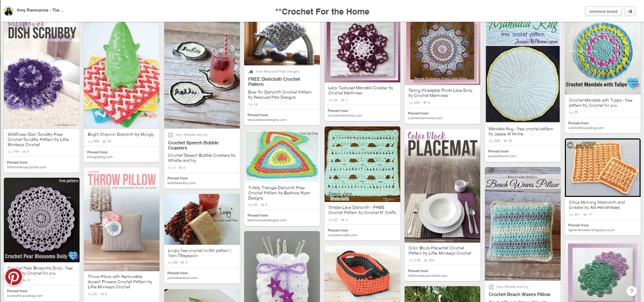
Task: Open aghandmades.blogspot.co.uk source link
Action: [x=591, y=230]
